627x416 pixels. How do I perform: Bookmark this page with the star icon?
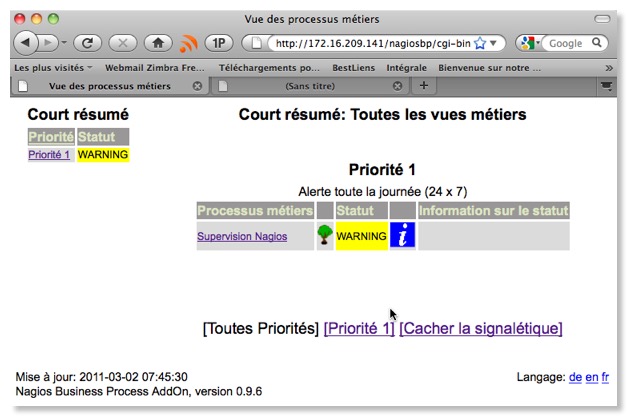(479, 44)
